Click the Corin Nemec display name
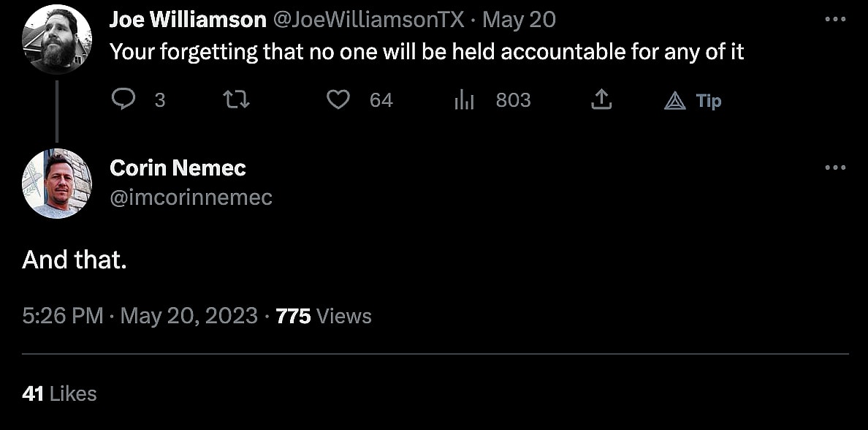This screenshot has height=430, width=868. pyautogui.click(x=178, y=167)
